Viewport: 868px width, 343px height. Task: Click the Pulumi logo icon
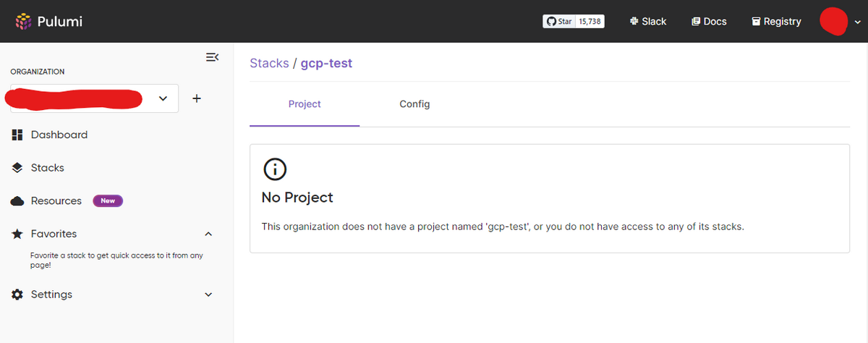24,22
